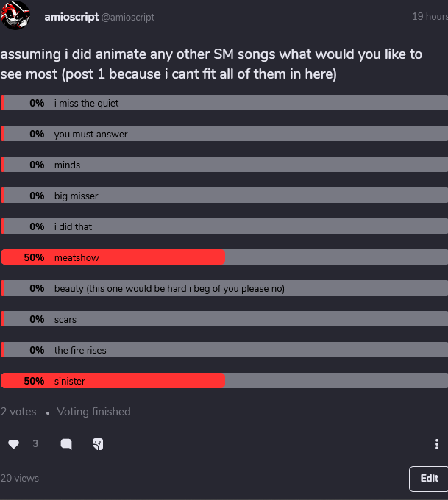Screen dimensions: 448x500
Task: Click the share/repost icon beside comments
Action: pos(97,444)
